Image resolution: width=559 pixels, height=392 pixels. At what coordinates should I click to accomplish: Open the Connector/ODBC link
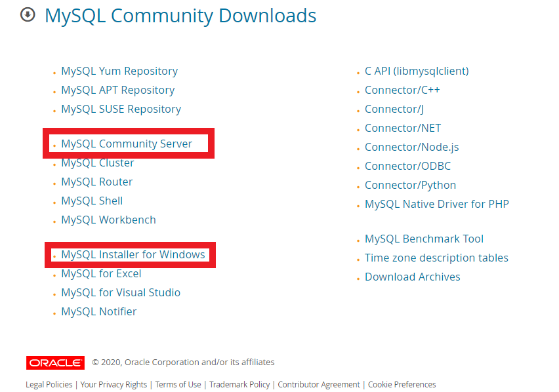(408, 166)
